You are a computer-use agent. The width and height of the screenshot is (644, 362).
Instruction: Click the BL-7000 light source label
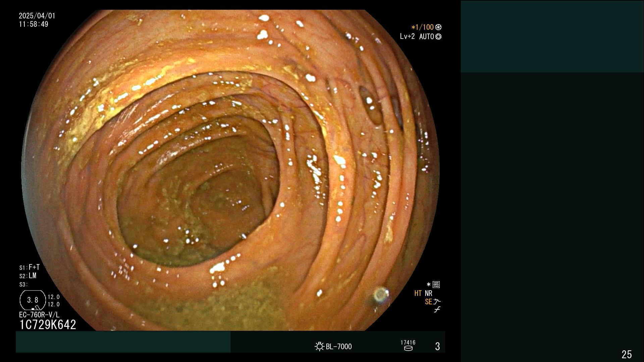pos(339,347)
